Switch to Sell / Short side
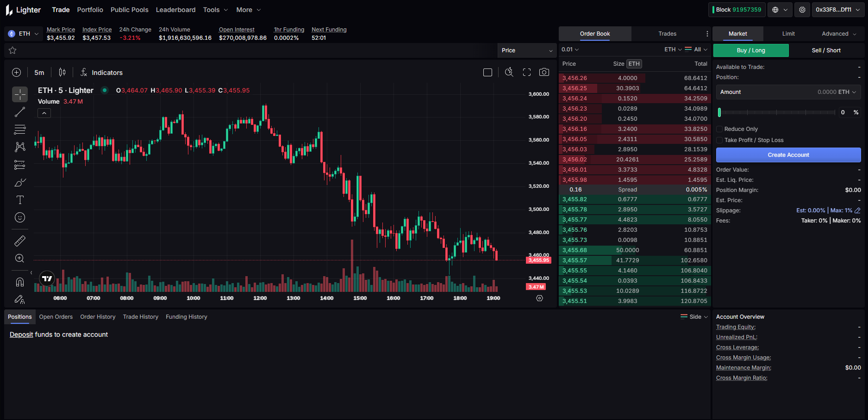Screen dimensions: 868x420 826,50
